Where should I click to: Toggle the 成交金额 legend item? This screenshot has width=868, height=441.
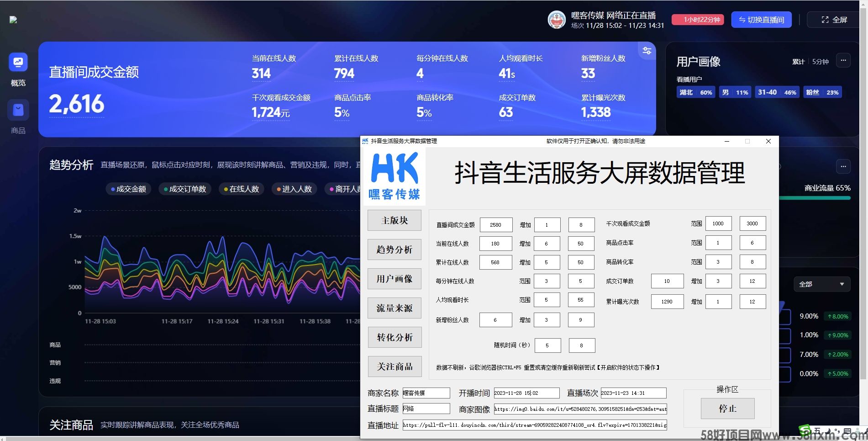tap(128, 189)
